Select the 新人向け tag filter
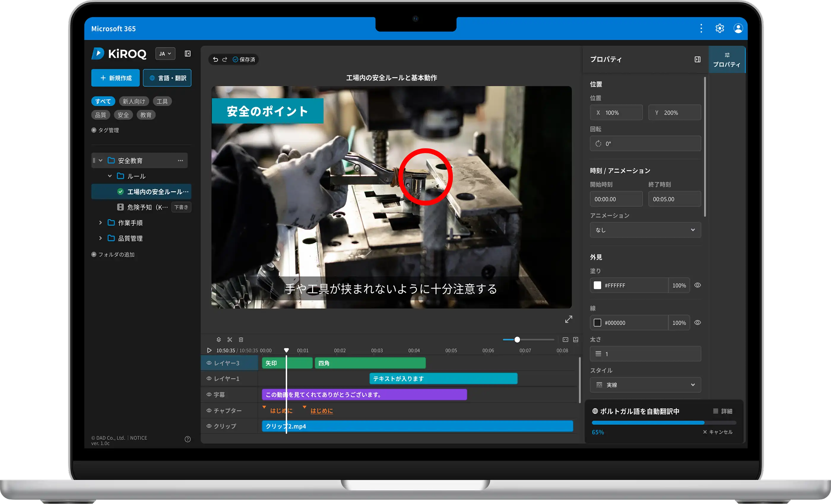Image resolution: width=831 pixels, height=504 pixels. coord(134,101)
